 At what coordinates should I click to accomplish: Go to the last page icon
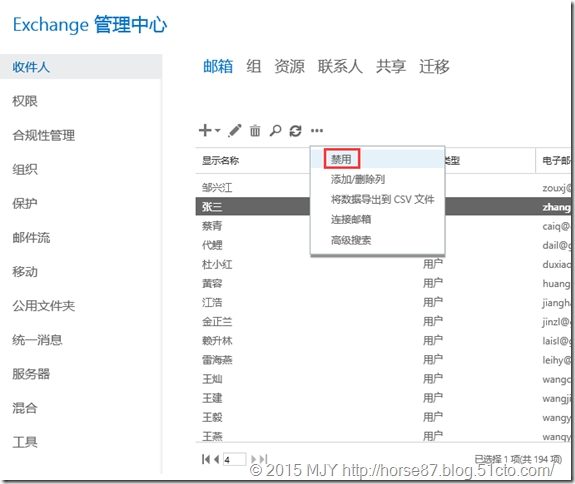coord(263,459)
